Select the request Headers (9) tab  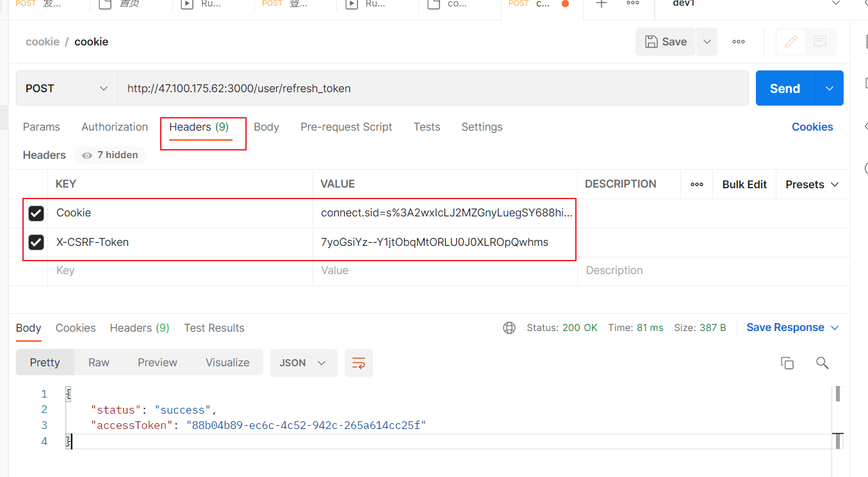(199, 127)
